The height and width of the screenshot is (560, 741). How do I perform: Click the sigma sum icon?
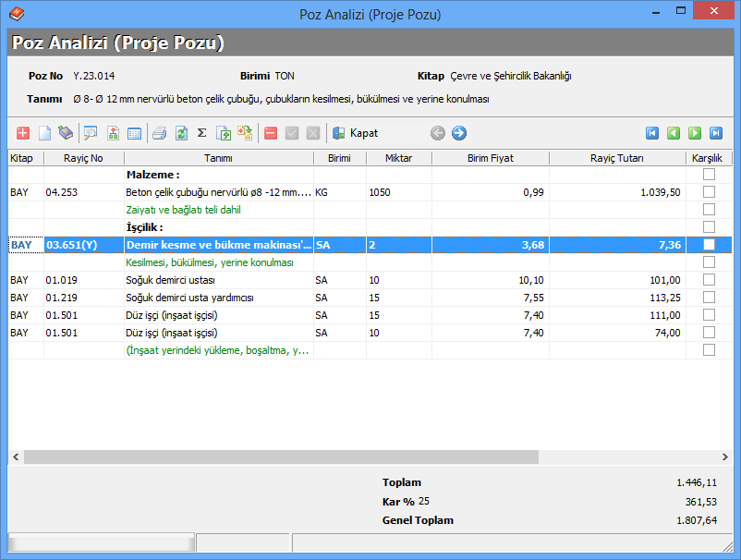pos(201,133)
